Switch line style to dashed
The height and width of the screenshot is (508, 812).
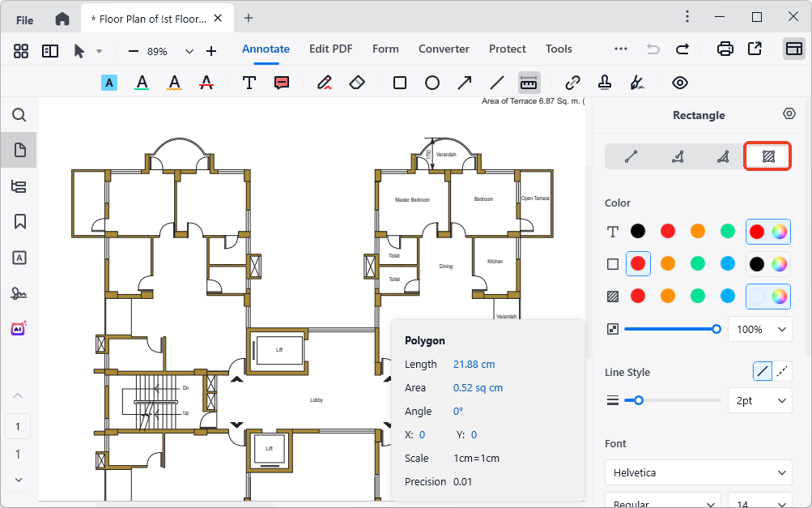782,371
